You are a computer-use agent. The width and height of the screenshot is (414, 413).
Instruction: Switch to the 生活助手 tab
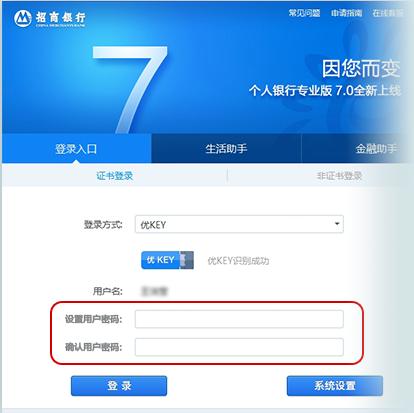click(x=226, y=148)
